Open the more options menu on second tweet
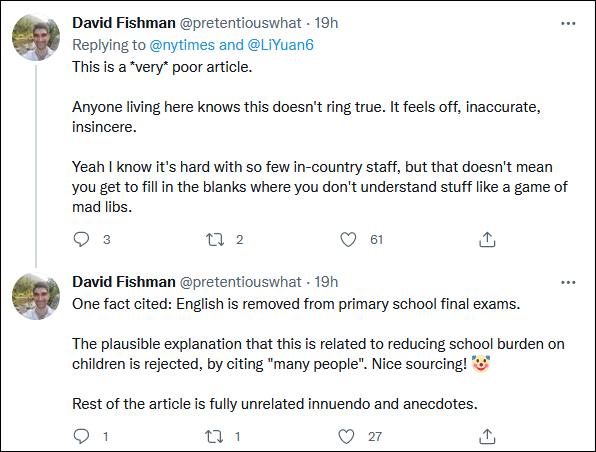Image resolution: width=596 pixels, height=452 pixels. pos(568,282)
